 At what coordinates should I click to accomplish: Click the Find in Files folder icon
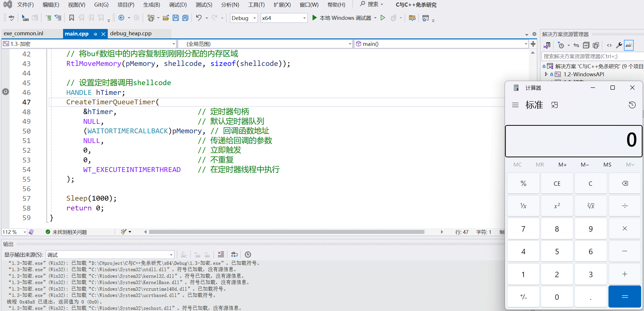(x=412, y=18)
